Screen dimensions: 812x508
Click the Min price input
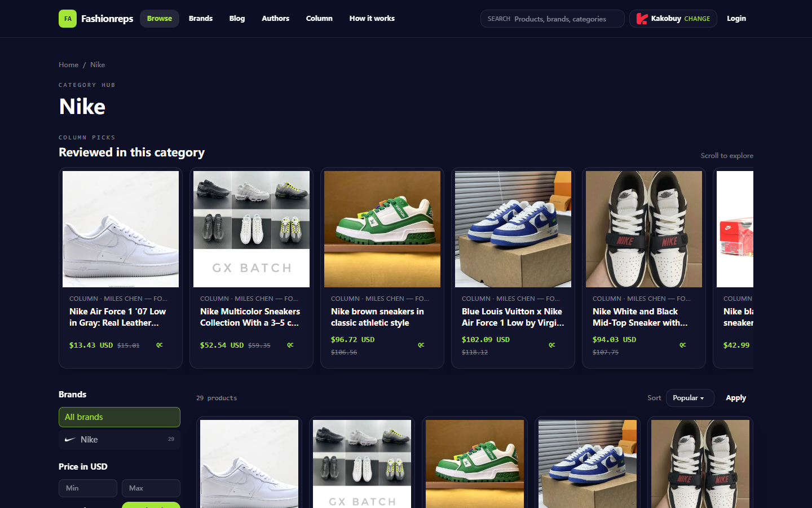click(x=88, y=488)
